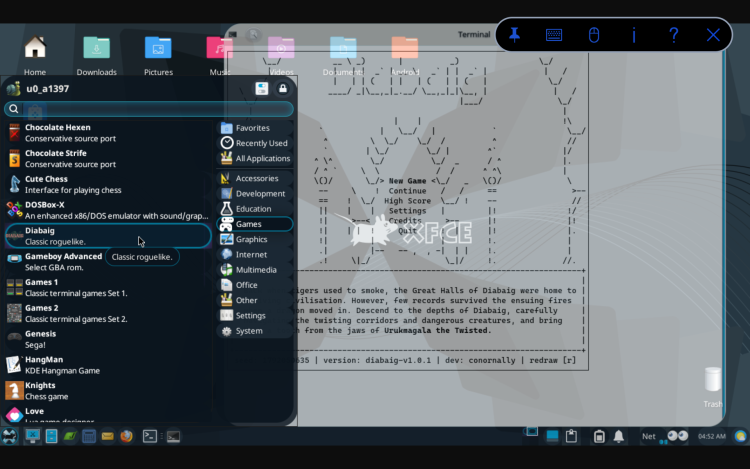Show Recently Used applications

[x=255, y=143]
